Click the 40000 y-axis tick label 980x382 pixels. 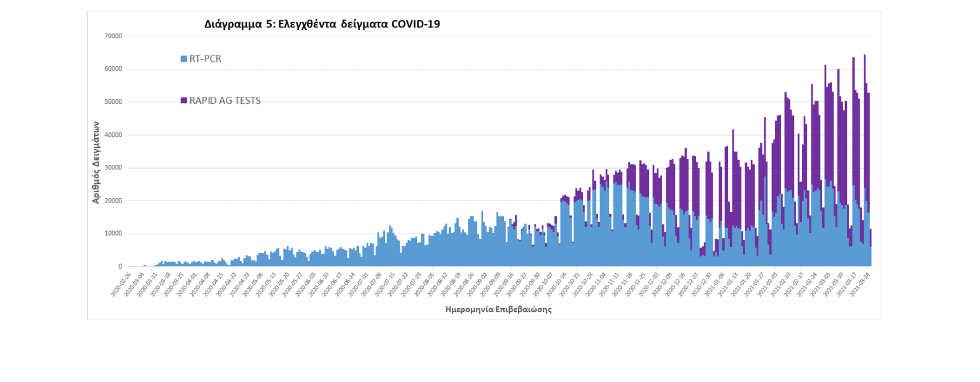click(x=113, y=135)
